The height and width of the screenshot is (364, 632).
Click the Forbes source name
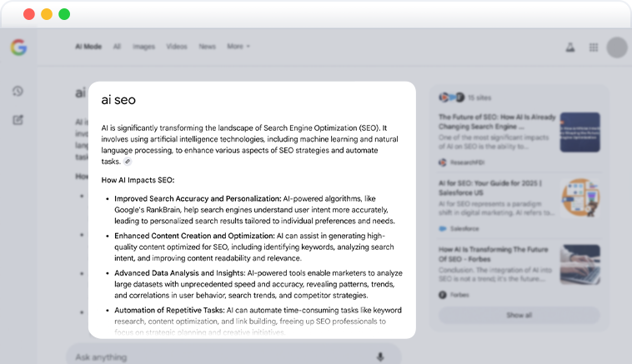click(x=459, y=295)
